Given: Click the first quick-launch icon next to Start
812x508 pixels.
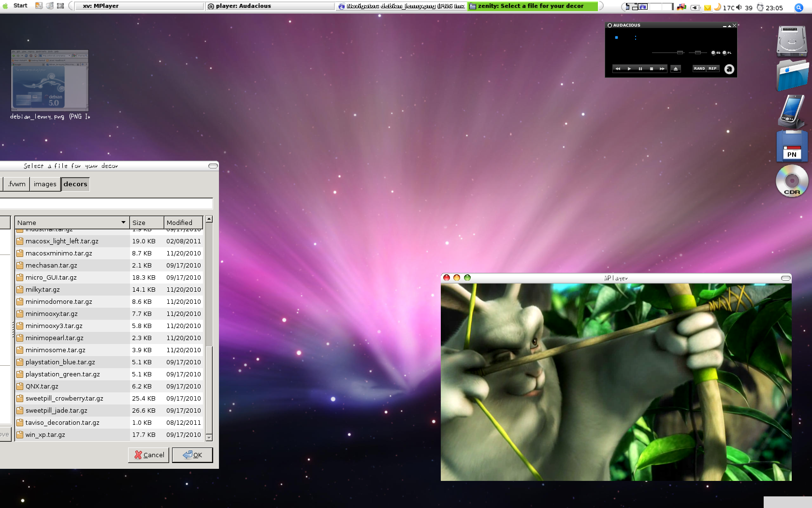Looking at the screenshot, I should [39, 6].
